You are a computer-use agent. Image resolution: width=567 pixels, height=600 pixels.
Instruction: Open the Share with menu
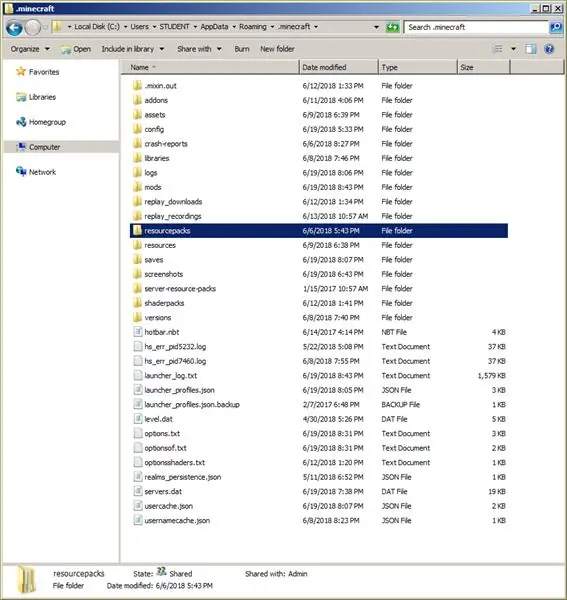point(199,49)
